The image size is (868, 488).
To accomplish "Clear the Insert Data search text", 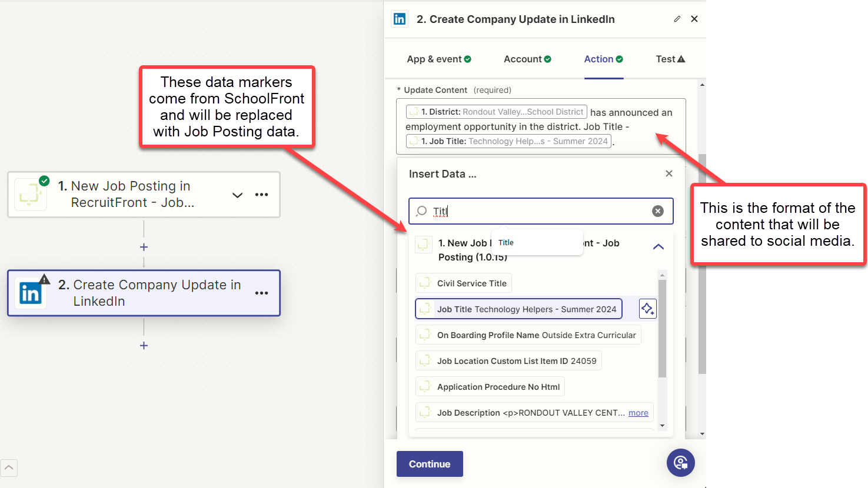I will tap(658, 211).
